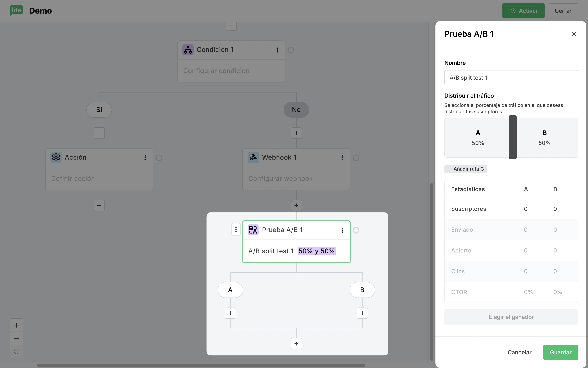The height and width of the screenshot is (368, 588).
Task: Click the Acción gear icon
Action: pos(56,157)
